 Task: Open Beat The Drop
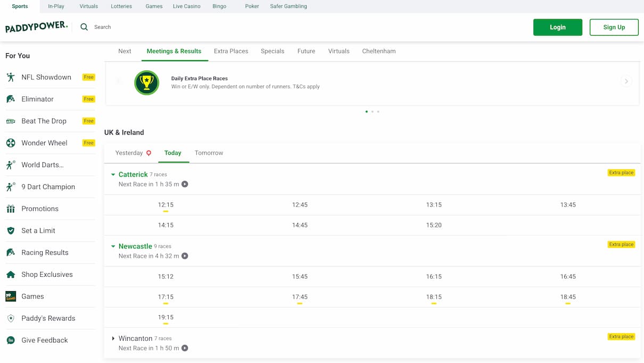[x=44, y=121]
